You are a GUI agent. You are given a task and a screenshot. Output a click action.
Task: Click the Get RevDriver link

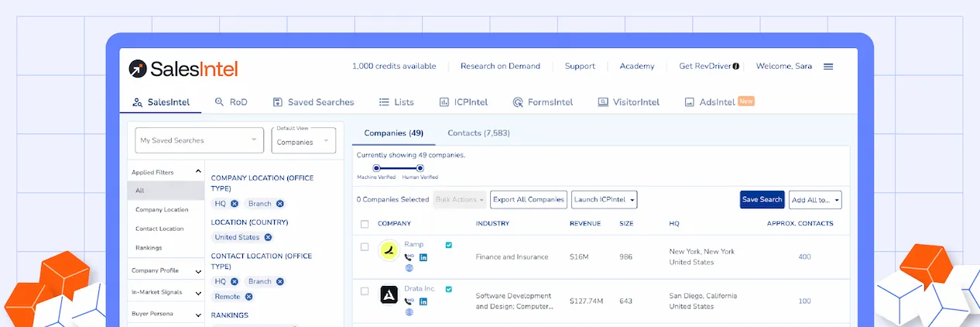tap(705, 67)
